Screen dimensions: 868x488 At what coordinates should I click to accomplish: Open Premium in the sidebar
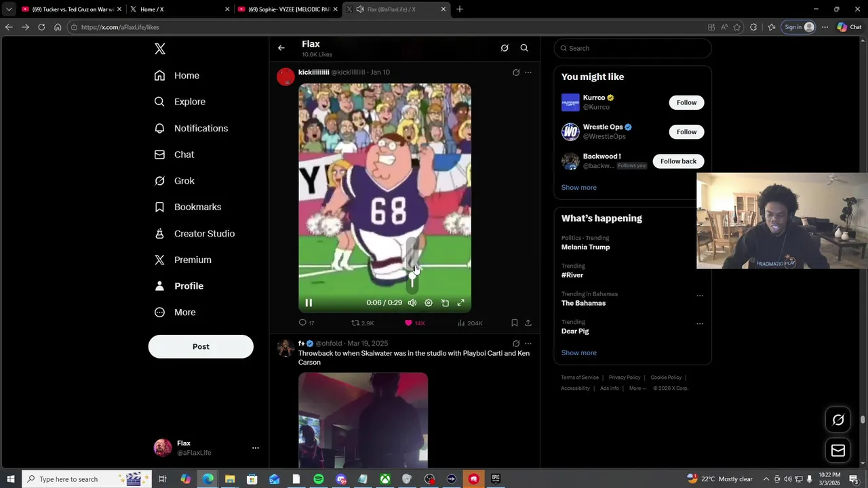coord(183,260)
